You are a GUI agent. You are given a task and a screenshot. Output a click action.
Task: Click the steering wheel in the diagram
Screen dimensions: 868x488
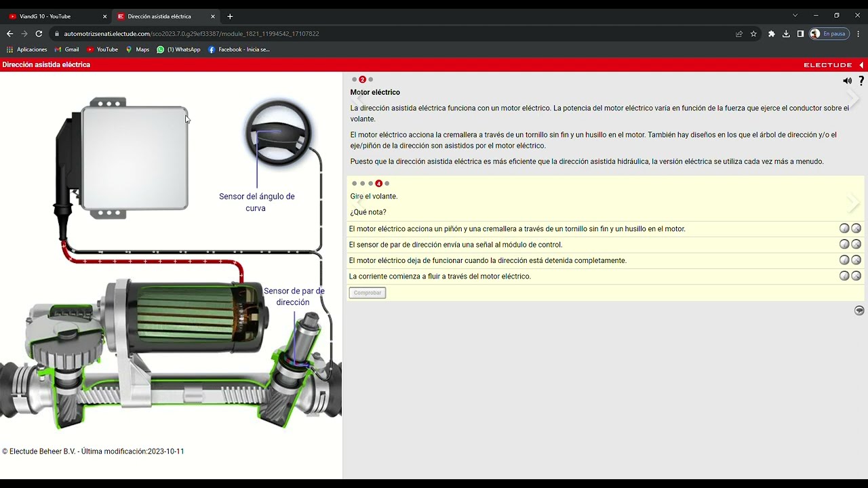click(x=279, y=134)
